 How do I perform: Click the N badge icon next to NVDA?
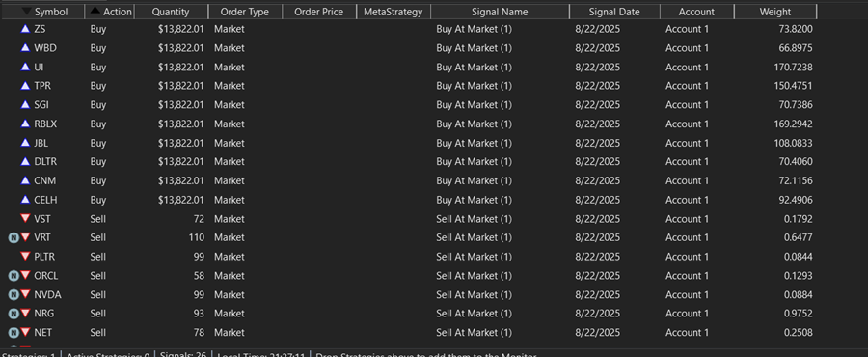[x=14, y=295]
